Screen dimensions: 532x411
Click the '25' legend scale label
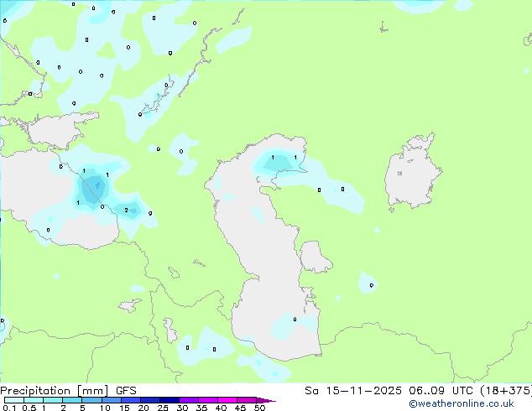pos(163,408)
